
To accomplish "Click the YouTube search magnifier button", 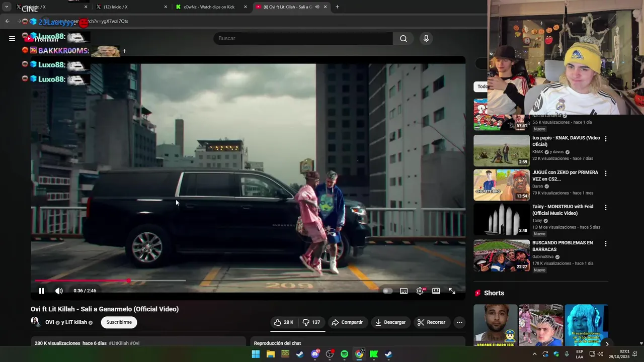I will pos(404,38).
